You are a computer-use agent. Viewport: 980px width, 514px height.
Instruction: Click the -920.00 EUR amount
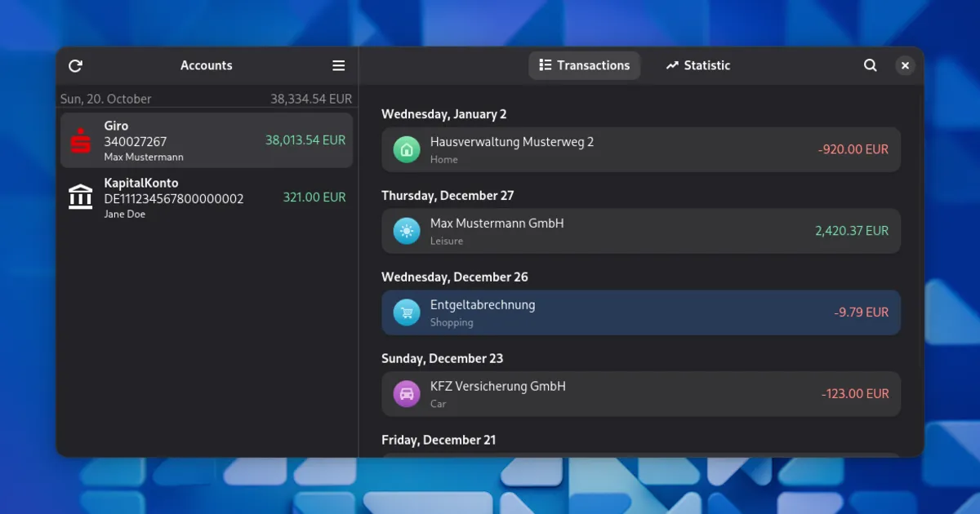[853, 150]
